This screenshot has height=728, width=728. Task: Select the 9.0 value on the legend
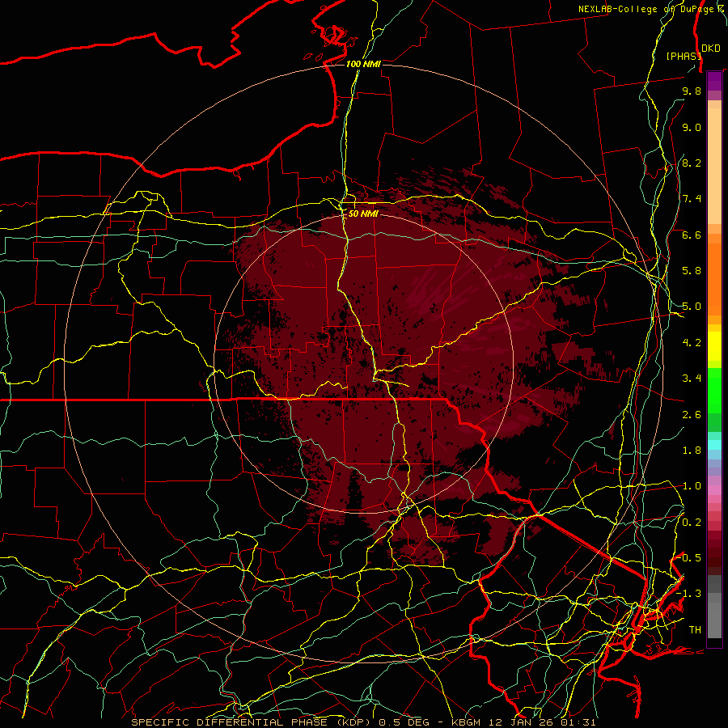[x=692, y=127]
